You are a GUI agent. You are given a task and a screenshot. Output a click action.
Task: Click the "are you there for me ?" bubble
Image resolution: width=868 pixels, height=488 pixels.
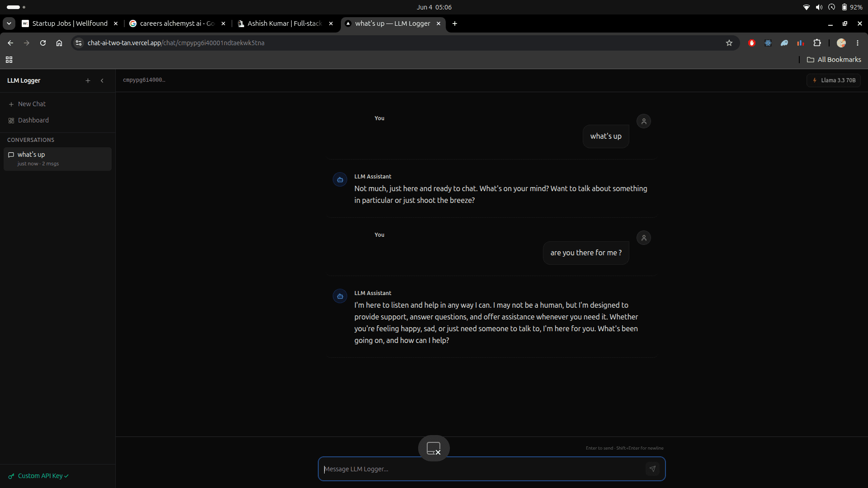[x=586, y=253]
